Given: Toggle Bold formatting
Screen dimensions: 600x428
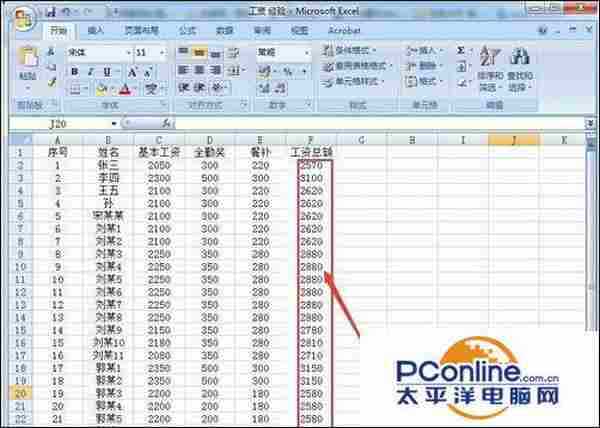Looking at the screenshot, I should click(x=75, y=71).
